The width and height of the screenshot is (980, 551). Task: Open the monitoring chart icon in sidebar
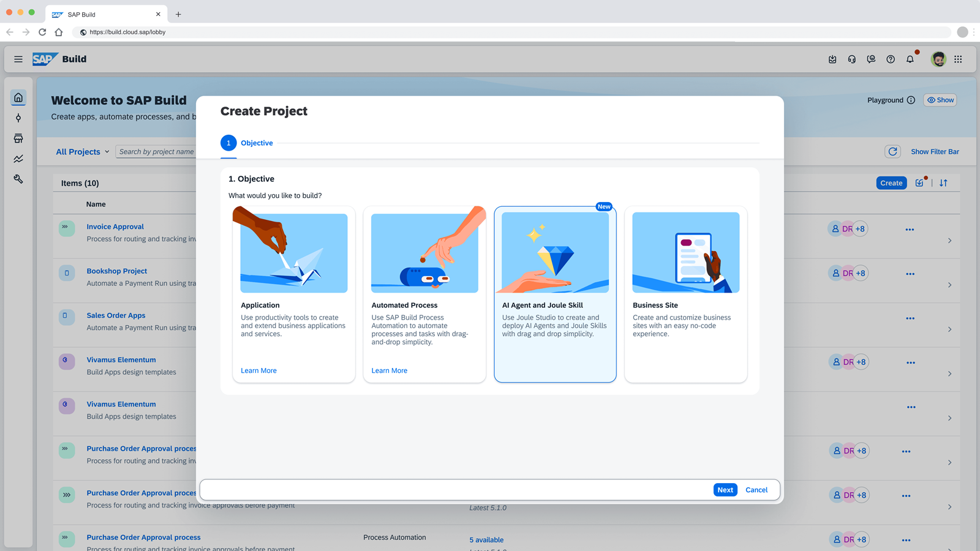[18, 159]
